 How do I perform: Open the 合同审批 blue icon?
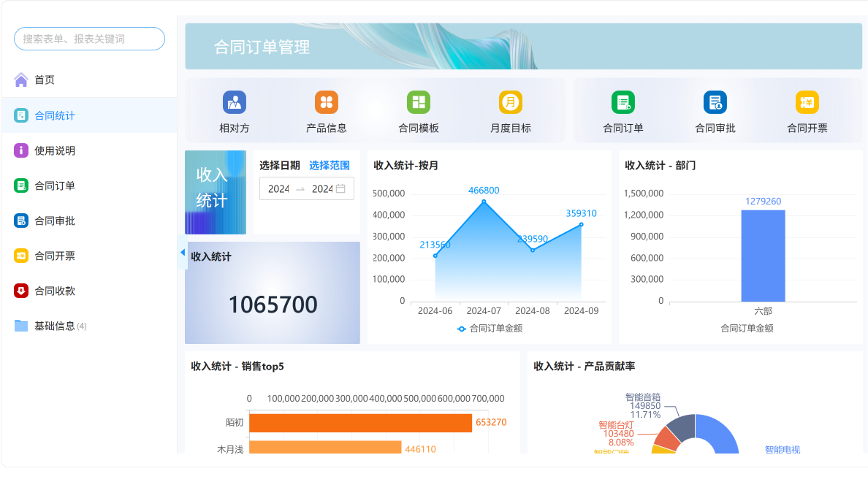point(715,102)
